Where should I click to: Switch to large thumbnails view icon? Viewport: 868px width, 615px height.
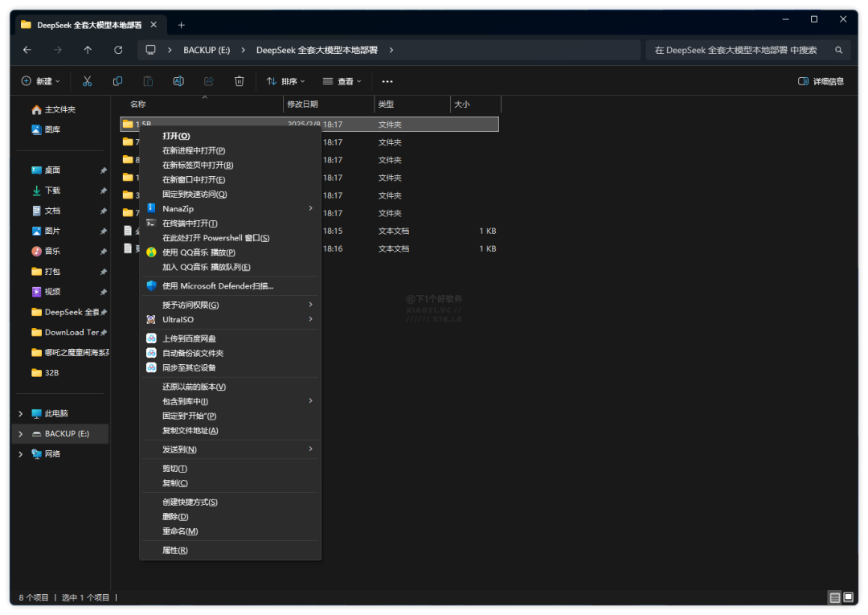848,597
